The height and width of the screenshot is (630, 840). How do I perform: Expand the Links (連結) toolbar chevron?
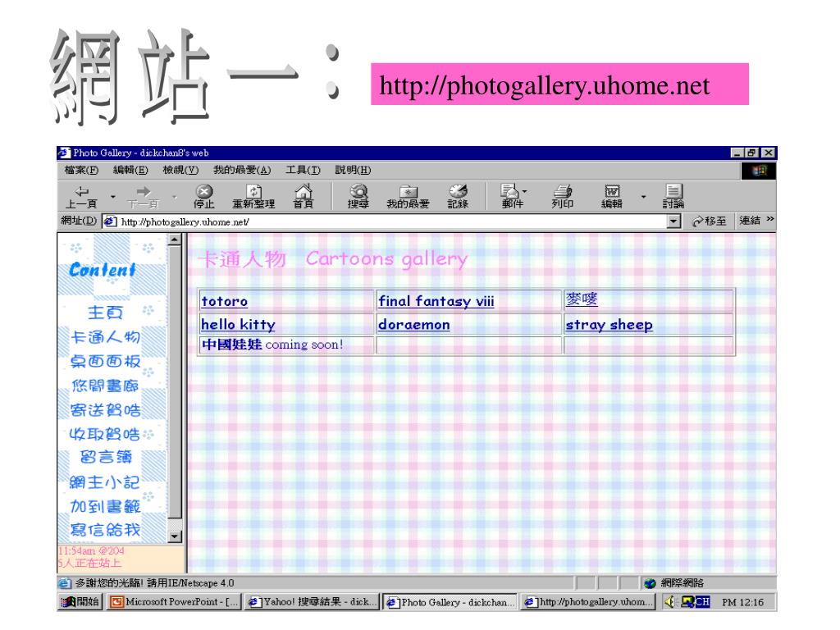pos(770,219)
